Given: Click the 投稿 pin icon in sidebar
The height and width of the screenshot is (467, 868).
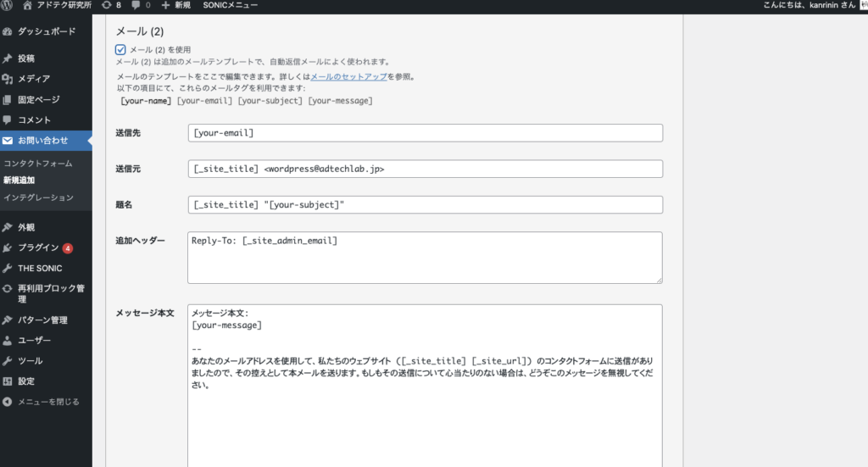Looking at the screenshot, I should pos(8,58).
